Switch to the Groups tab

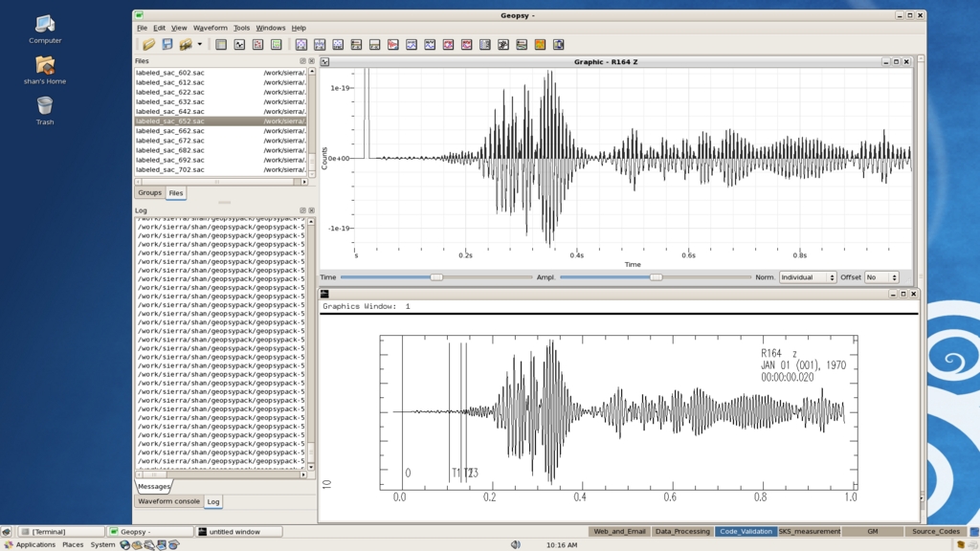pos(150,192)
